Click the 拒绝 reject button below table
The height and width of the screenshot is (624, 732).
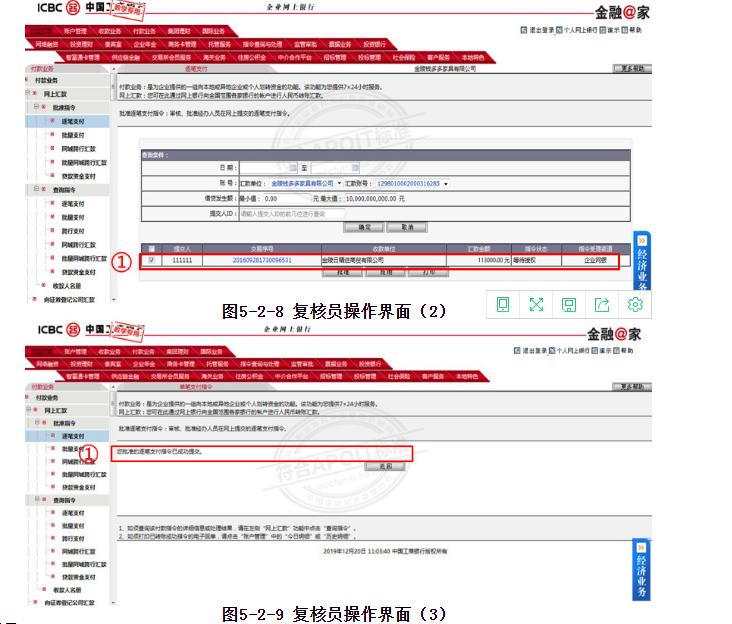click(x=386, y=273)
